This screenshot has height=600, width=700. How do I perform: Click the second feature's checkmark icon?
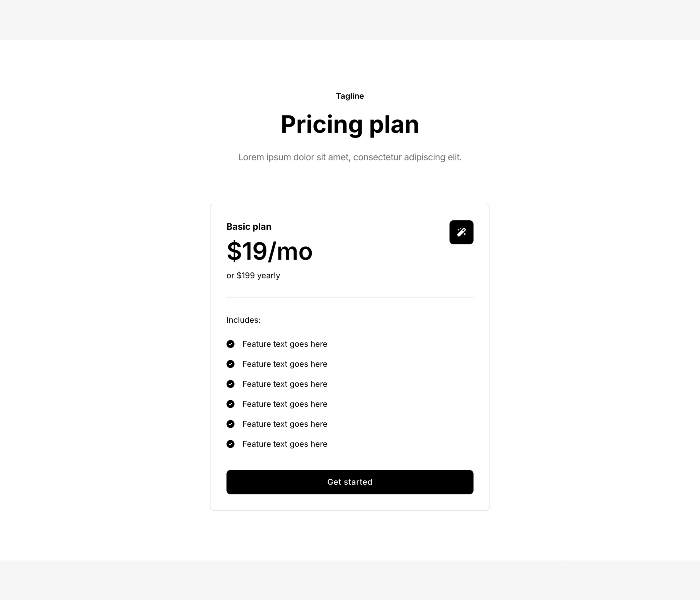pyautogui.click(x=231, y=364)
